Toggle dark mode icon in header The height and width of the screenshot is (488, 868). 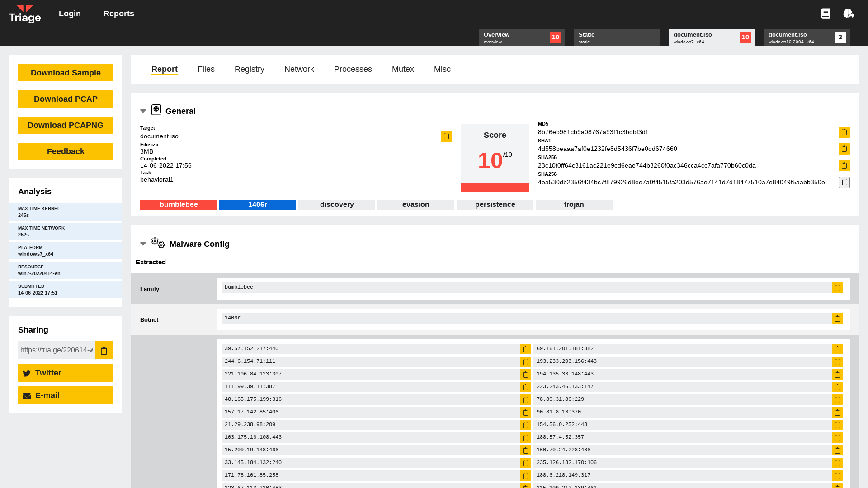[x=849, y=14]
